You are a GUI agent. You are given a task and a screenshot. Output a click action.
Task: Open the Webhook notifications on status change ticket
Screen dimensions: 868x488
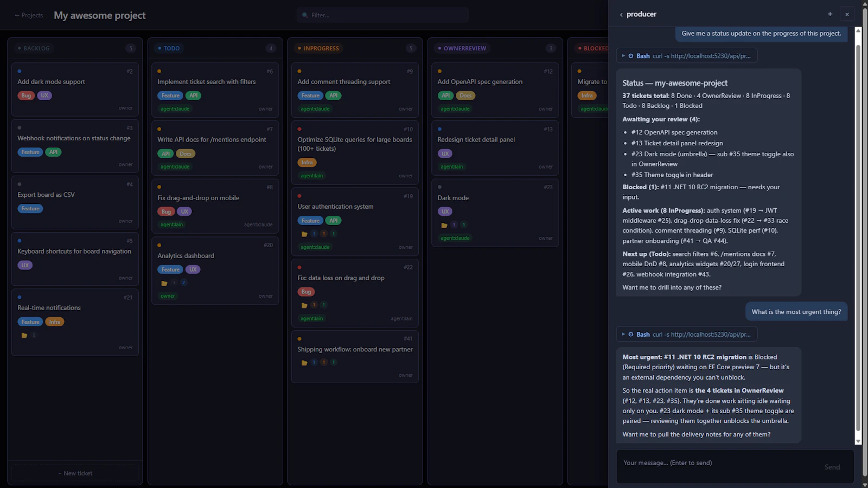tap(75, 145)
